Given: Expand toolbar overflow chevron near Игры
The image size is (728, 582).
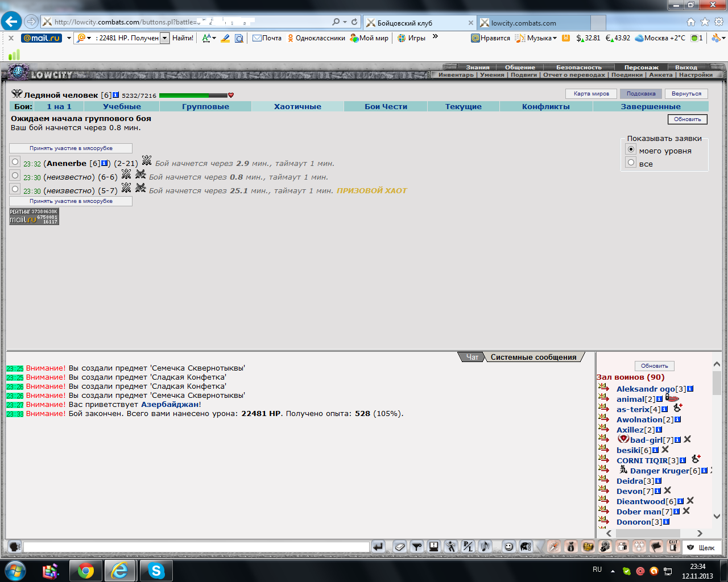Looking at the screenshot, I should point(436,36).
